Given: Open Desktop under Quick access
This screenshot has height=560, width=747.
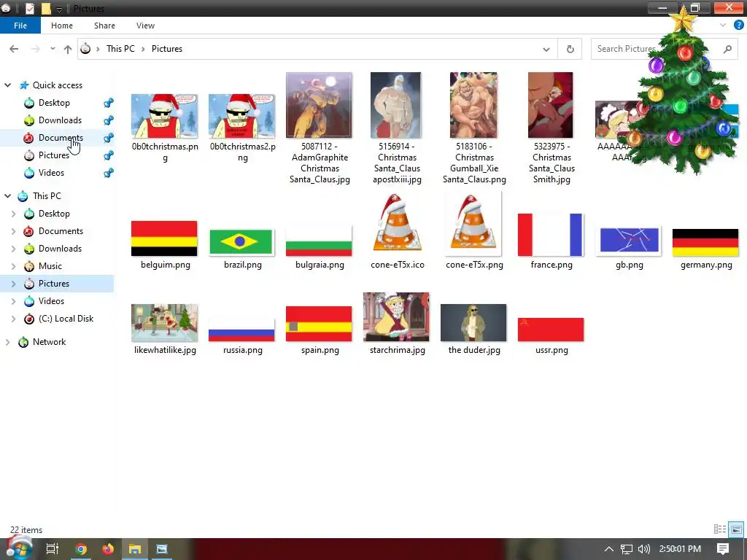Looking at the screenshot, I should [x=54, y=103].
